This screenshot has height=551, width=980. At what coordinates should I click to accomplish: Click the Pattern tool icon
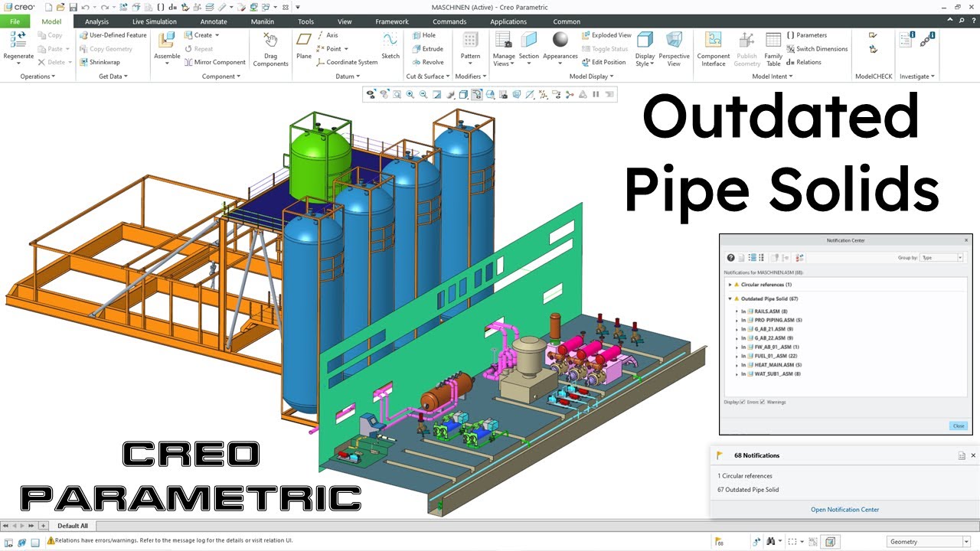tap(470, 40)
